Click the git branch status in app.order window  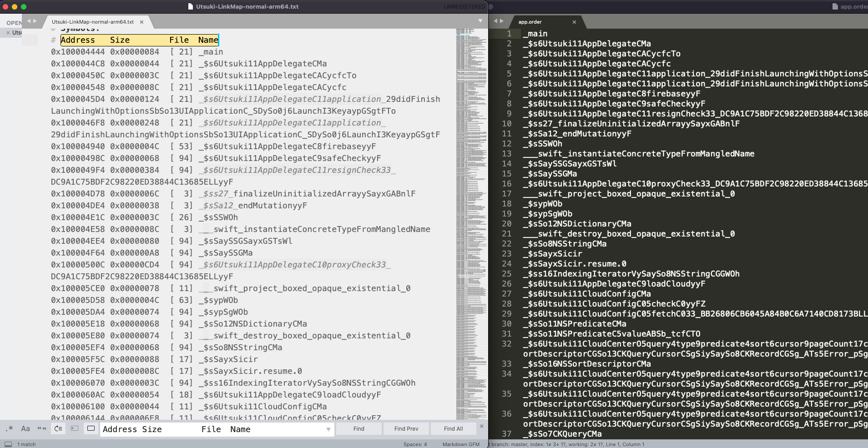pos(566,444)
